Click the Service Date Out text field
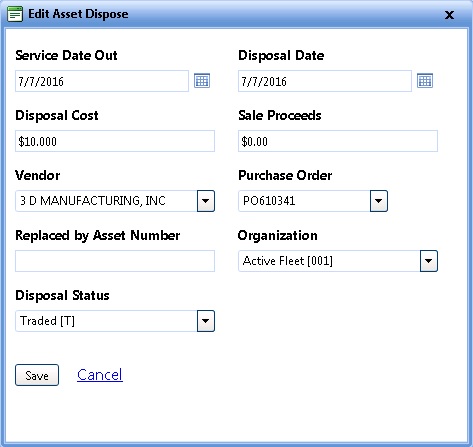Image resolution: width=473 pixels, height=447 pixels. pos(102,81)
